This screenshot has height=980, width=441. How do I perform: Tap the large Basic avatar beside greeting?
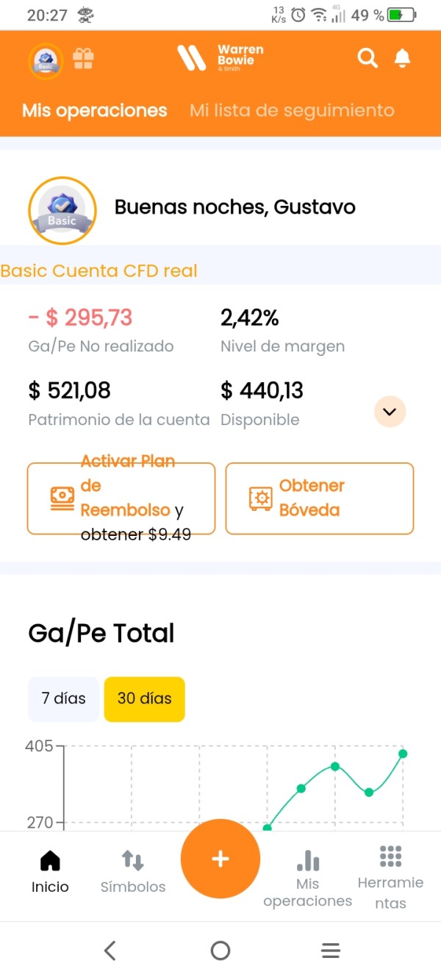pos(62,211)
